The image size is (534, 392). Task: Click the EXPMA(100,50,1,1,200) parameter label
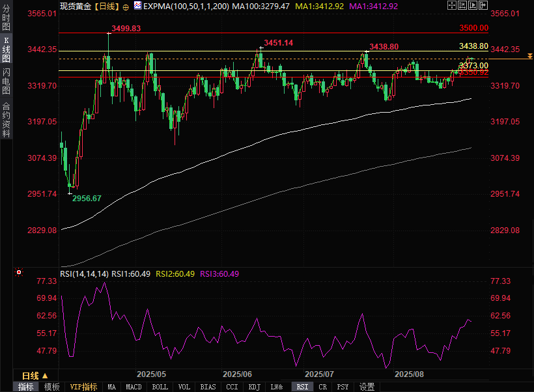click(186, 6)
